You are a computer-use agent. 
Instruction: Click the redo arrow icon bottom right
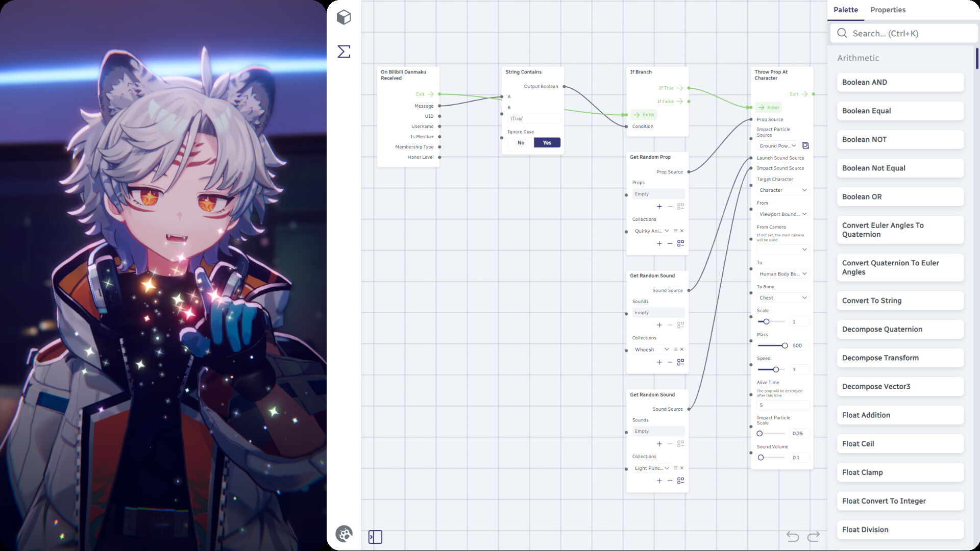pyautogui.click(x=815, y=536)
